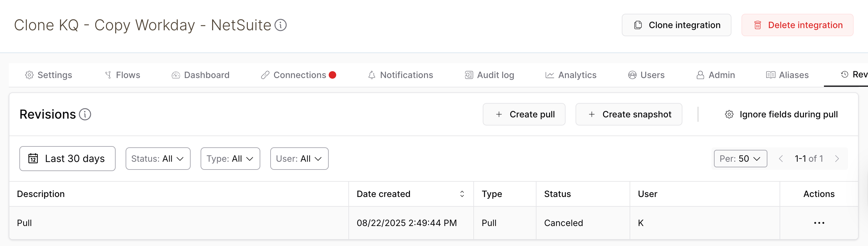Go to previous page arrow

pyautogui.click(x=781, y=159)
